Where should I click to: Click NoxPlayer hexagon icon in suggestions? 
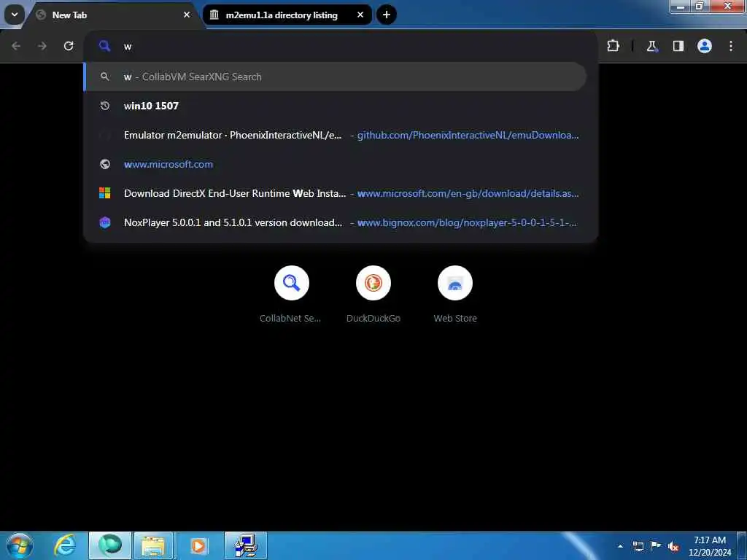click(x=105, y=222)
